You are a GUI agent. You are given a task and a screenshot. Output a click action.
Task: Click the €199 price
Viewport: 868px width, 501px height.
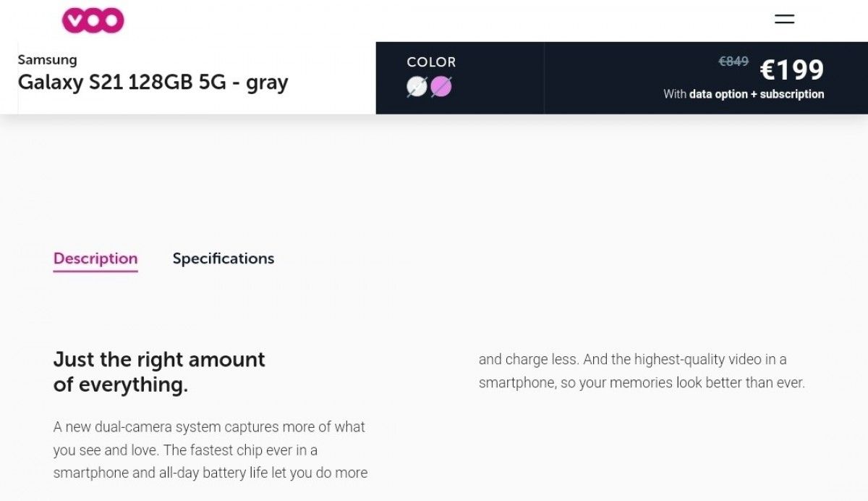(x=791, y=70)
